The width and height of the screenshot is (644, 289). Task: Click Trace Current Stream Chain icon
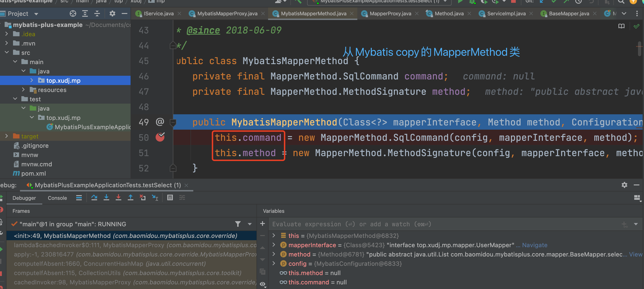pyautogui.click(x=182, y=198)
